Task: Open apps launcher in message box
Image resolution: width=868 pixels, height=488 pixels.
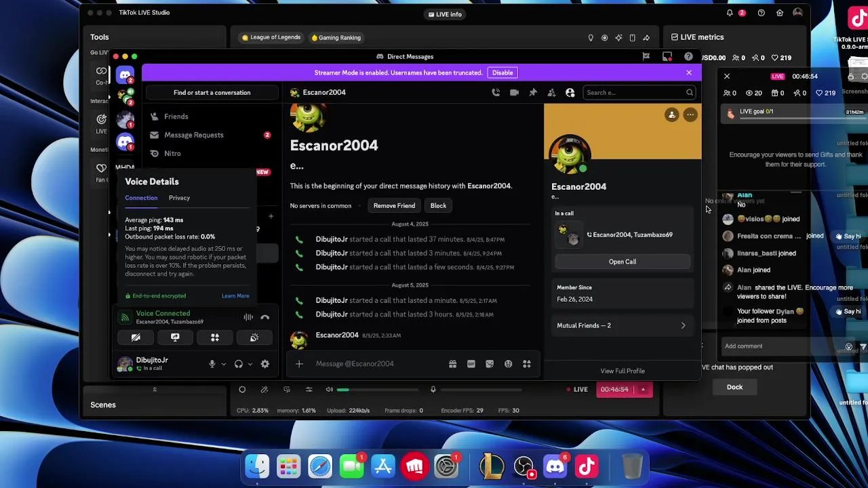Action: [x=527, y=364]
